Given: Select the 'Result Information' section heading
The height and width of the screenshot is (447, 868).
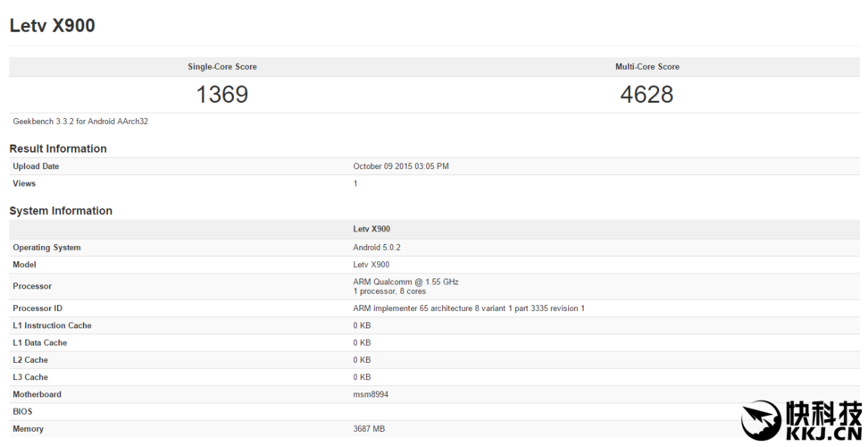Looking at the screenshot, I should [58, 148].
